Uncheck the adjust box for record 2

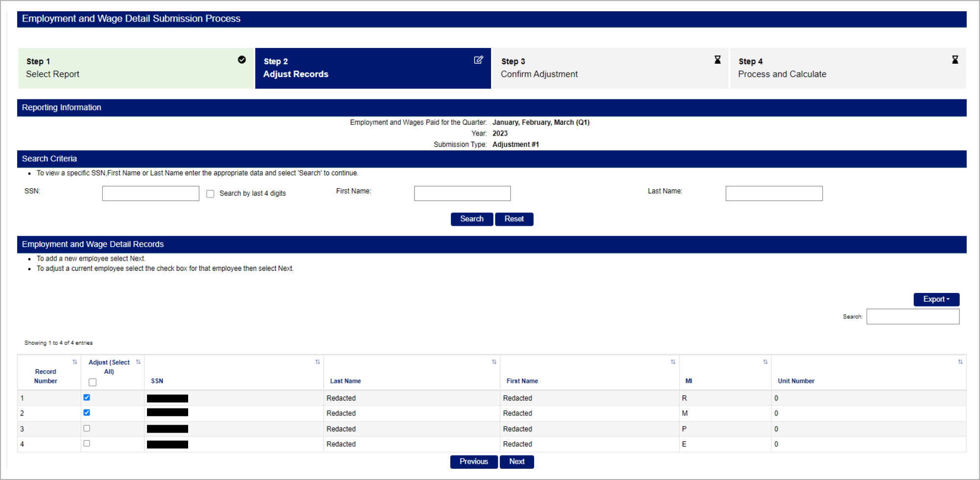click(87, 413)
